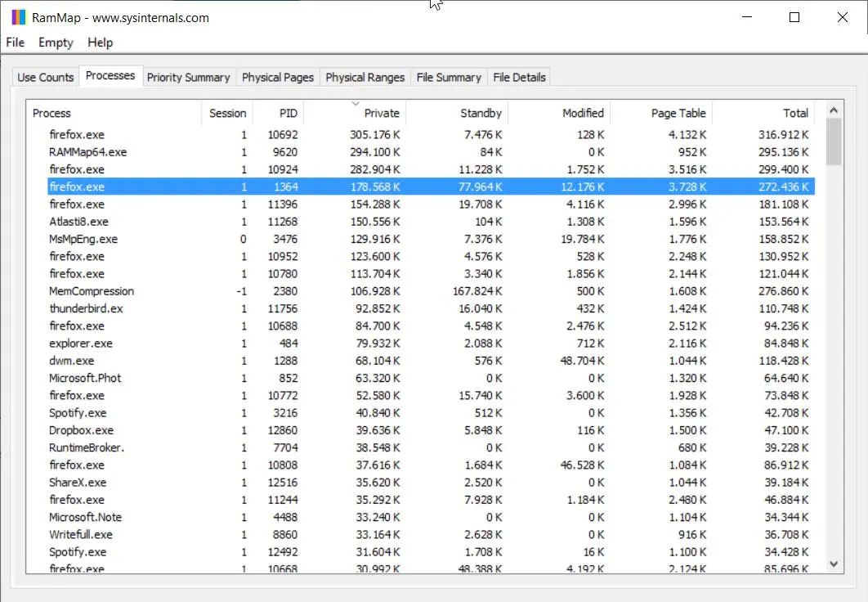The width and height of the screenshot is (868, 602).
Task: Open the File Summary tab
Action: click(x=449, y=78)
